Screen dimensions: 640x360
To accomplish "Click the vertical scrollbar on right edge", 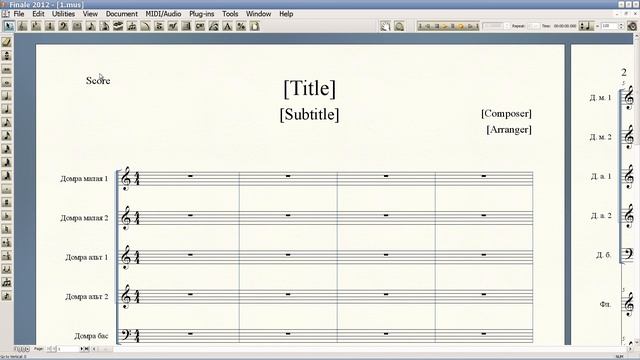I will [x=636, y=188].
